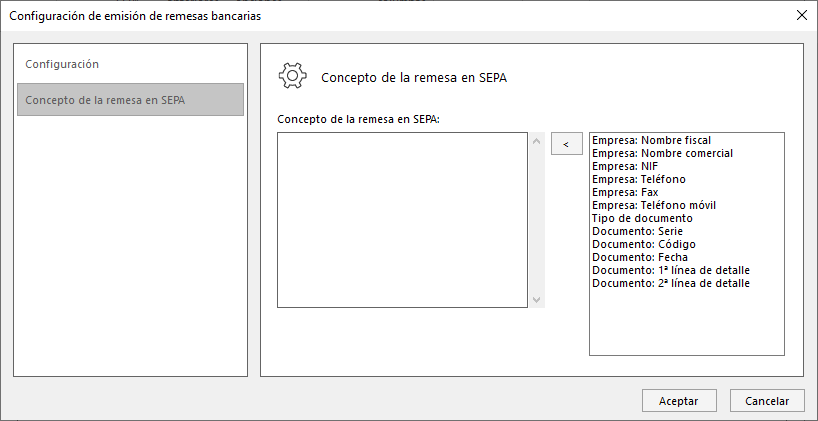This screenshot has width=818, height=421.
Task: Select the 'Configuración' sidebar heading
Action: (x=62, y=64)
